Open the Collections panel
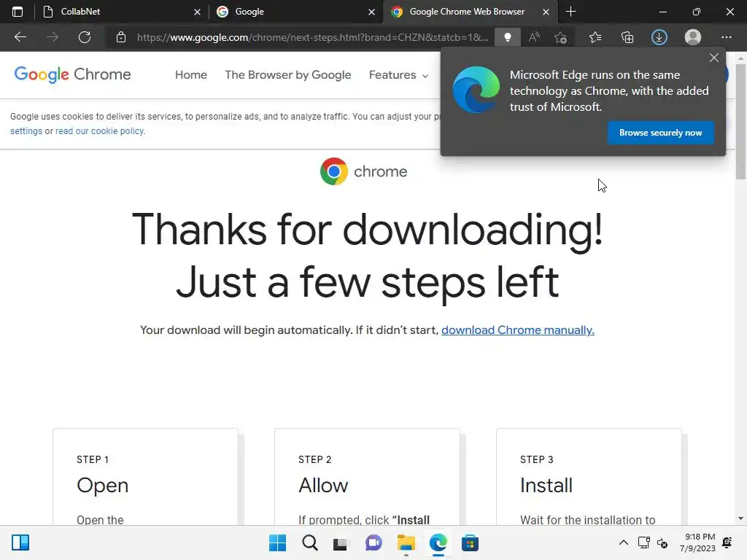The height and width of the screenshot is (560, 747). click(x=627, y=37)
